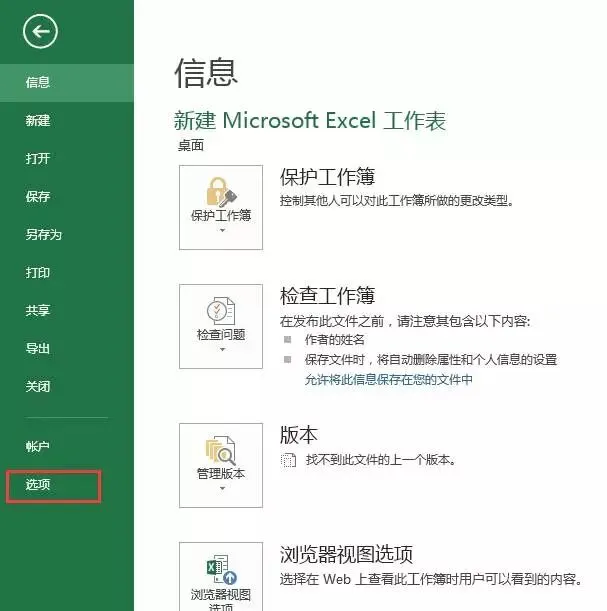The image size is (607, 611).
Task: Click the large 信息 page heading
Action: point(206,73)
